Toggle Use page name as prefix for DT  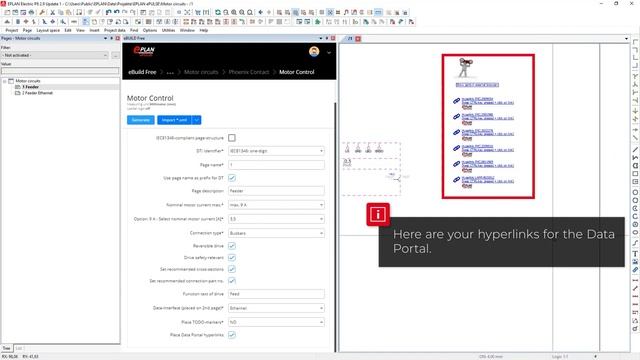coord(232,178)
